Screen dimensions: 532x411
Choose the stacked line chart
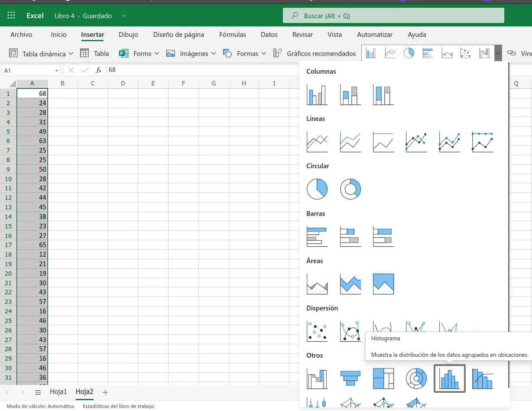(350, 142)
